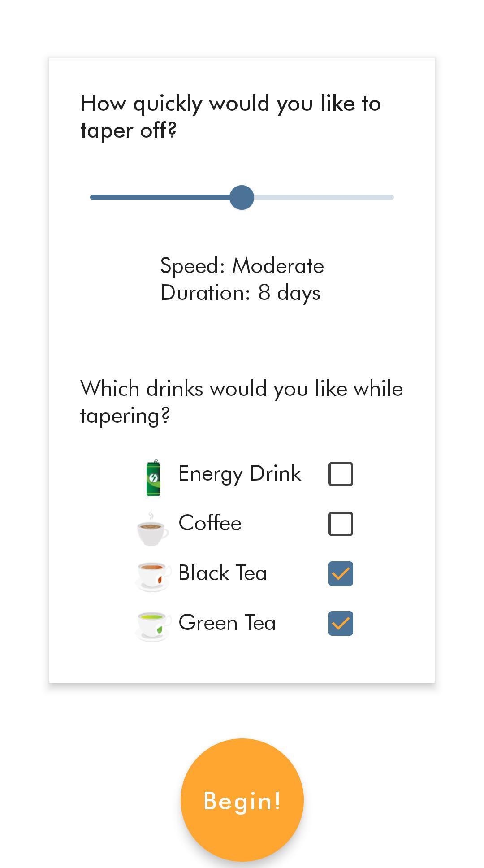Uncheck the Black Tea checkbox
This screenshot has width=484, height=868.
[341, 573]
